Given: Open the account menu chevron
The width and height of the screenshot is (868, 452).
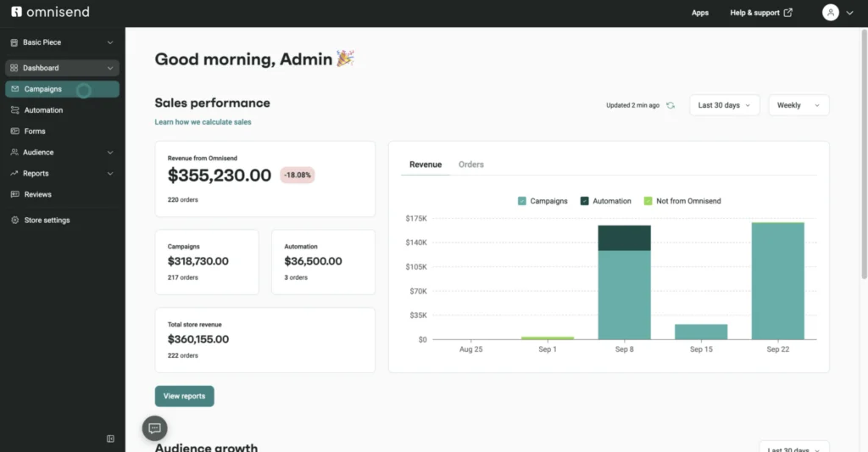Looking at the screenshot, I should click(x=849, y=13).
